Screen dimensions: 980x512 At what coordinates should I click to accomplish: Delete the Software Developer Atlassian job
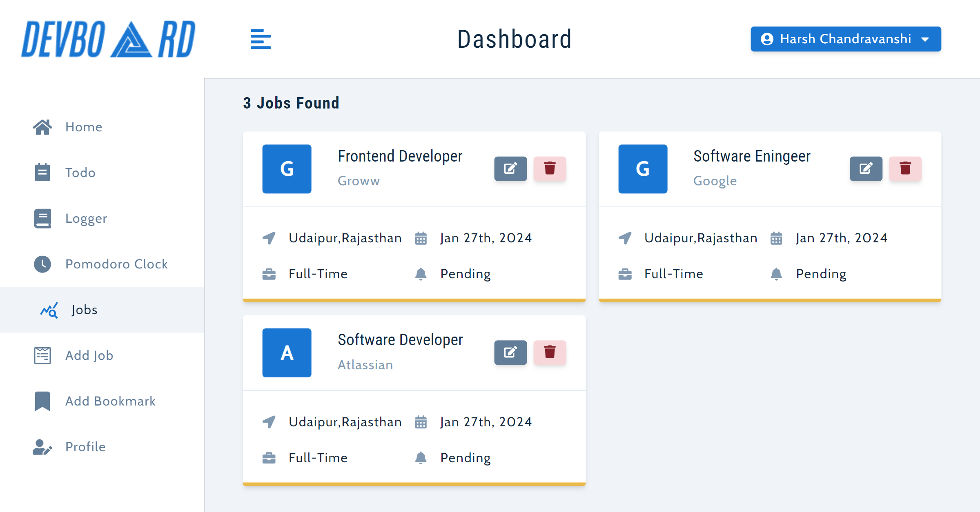click(550, 352)
